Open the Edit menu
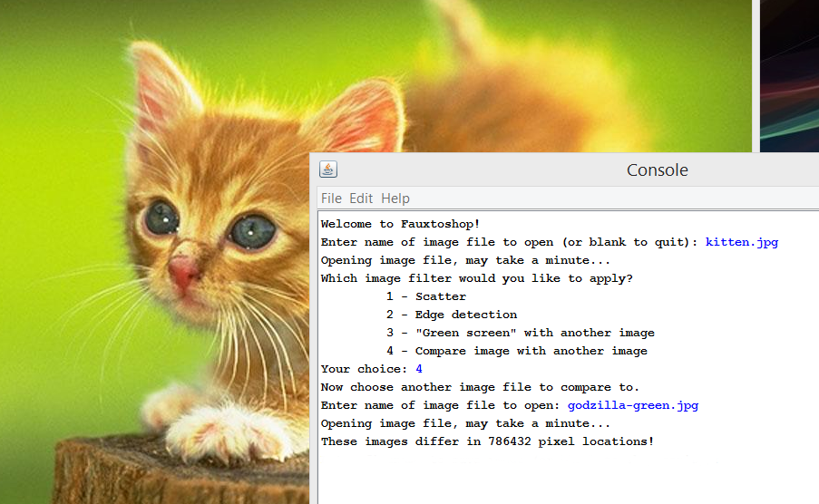819x504 pixels. tap(361, 199)
